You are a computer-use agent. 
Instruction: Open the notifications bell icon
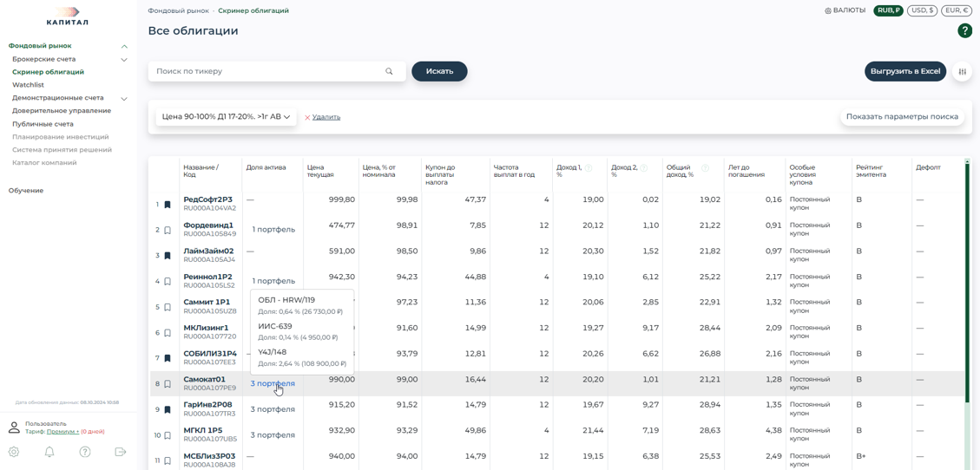tap(49, 452)
